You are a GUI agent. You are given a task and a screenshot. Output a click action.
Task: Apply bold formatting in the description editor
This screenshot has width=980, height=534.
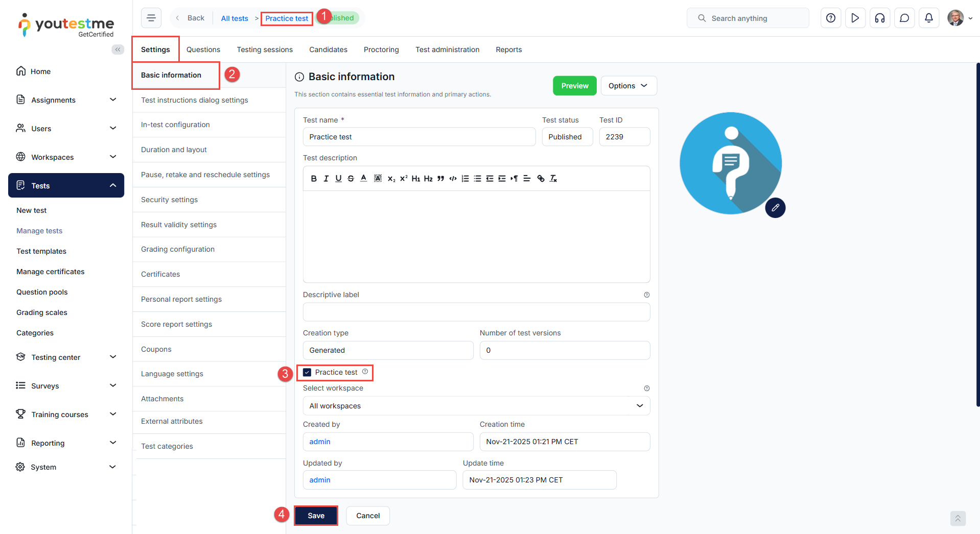point(314,179)
